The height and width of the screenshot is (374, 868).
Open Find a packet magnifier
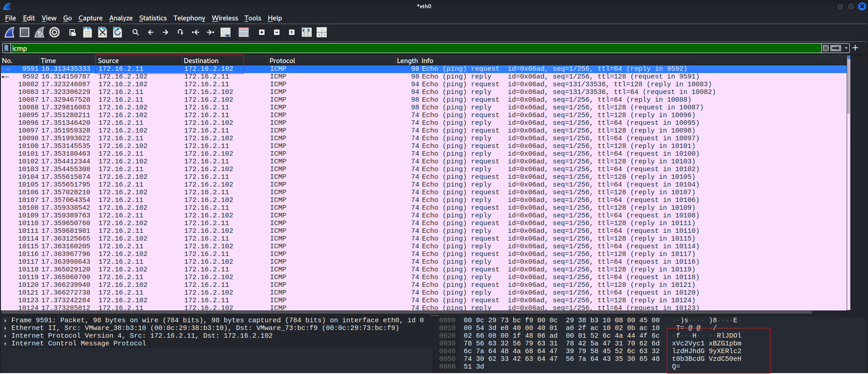136,32
